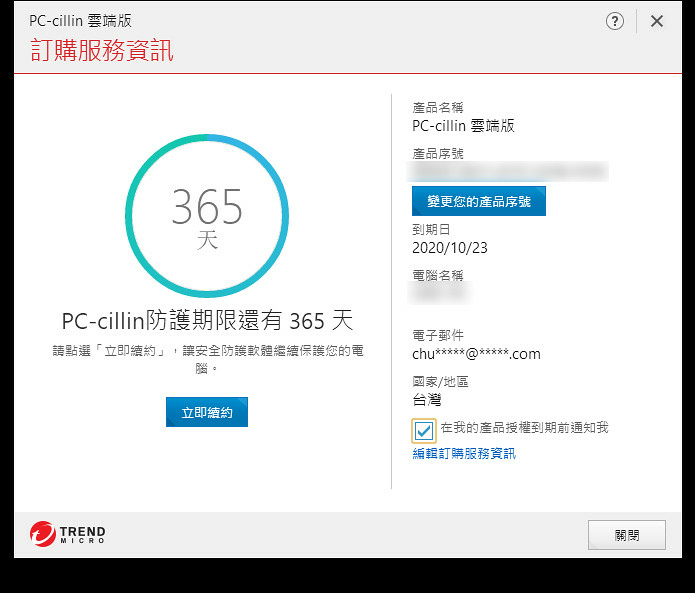
Task: Click the Trend Micro logo
Action: pos(67,534)
